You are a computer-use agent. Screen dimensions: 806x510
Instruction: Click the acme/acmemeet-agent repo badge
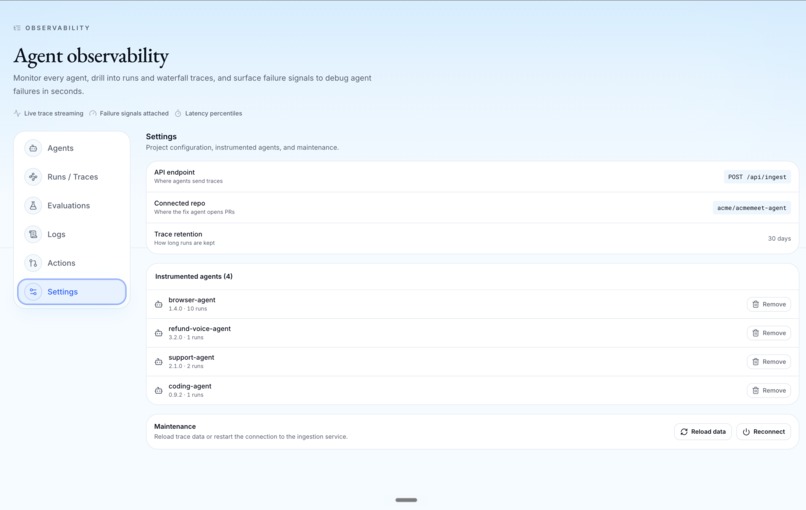(x=752, y=208)
